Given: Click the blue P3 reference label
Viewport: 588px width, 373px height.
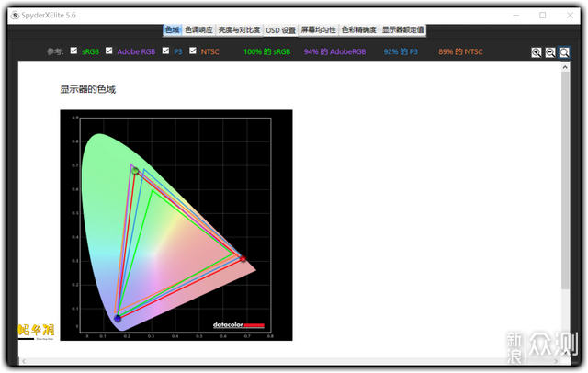Looking at the screenshot, I should 178,51.
